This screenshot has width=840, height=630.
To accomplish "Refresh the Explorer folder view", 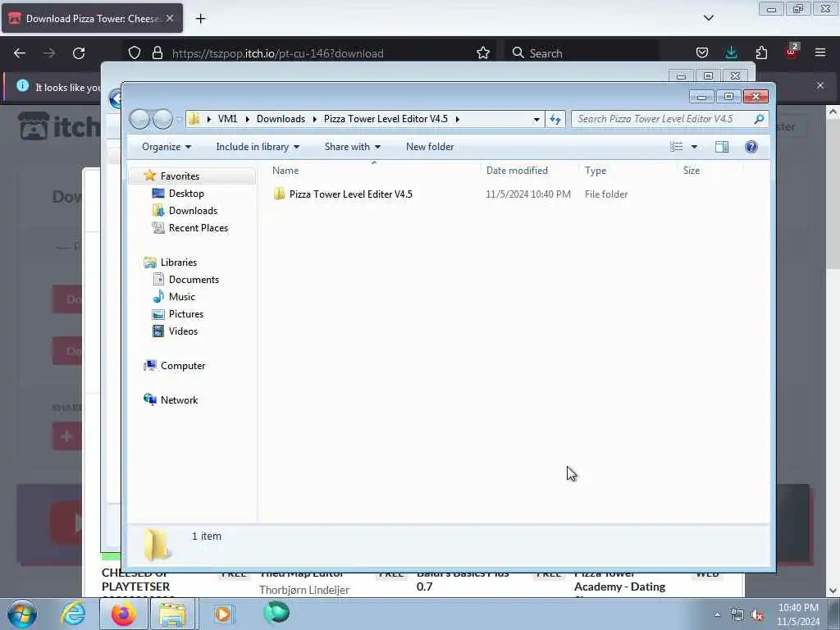I will 555,119.
